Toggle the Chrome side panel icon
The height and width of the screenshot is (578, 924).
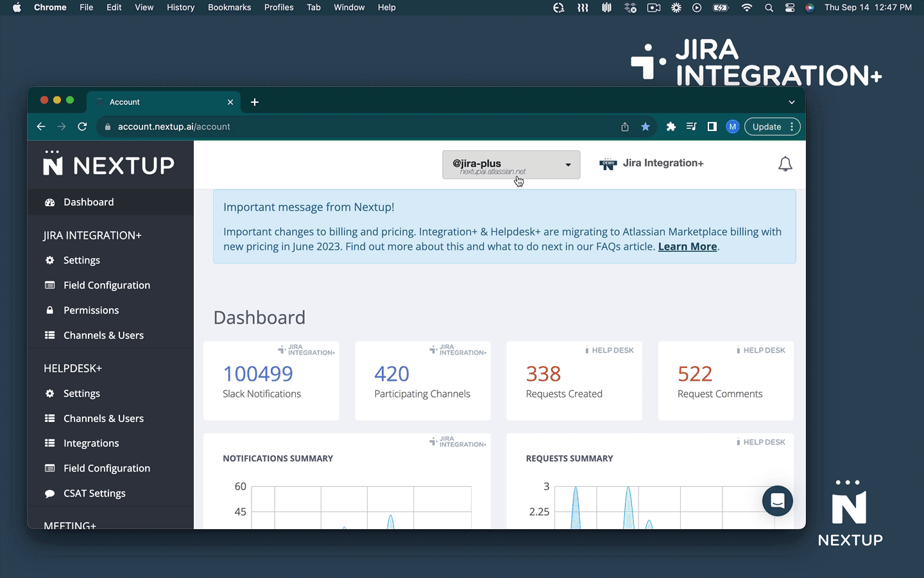coord(712,127)
